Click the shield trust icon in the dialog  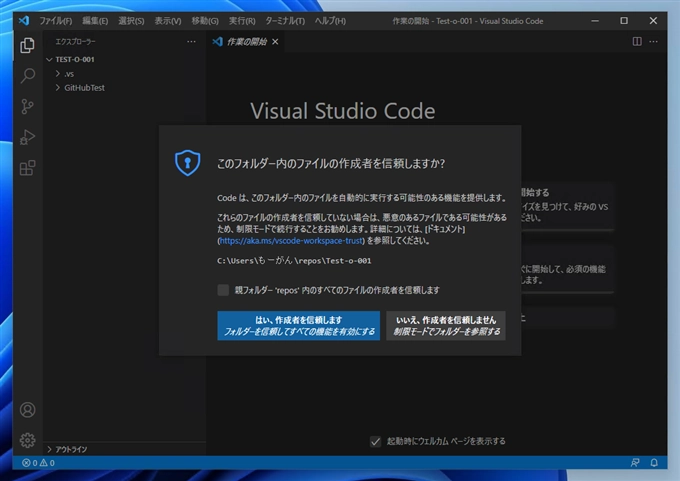187,163
